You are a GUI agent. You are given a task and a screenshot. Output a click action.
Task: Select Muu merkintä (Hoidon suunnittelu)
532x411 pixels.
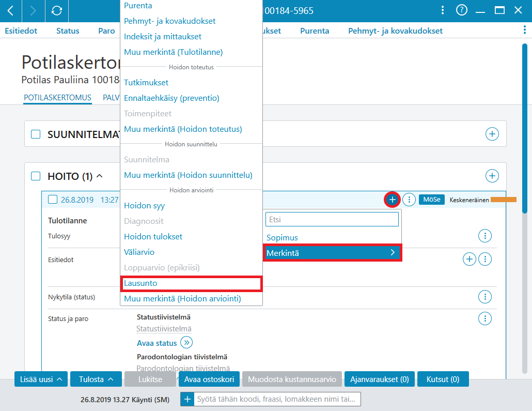189,175
